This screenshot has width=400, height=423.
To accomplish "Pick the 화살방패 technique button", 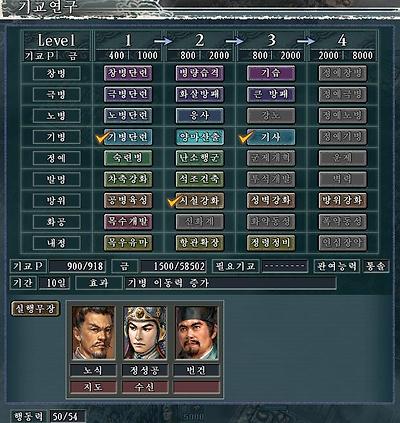I will [x=200, y=94].
